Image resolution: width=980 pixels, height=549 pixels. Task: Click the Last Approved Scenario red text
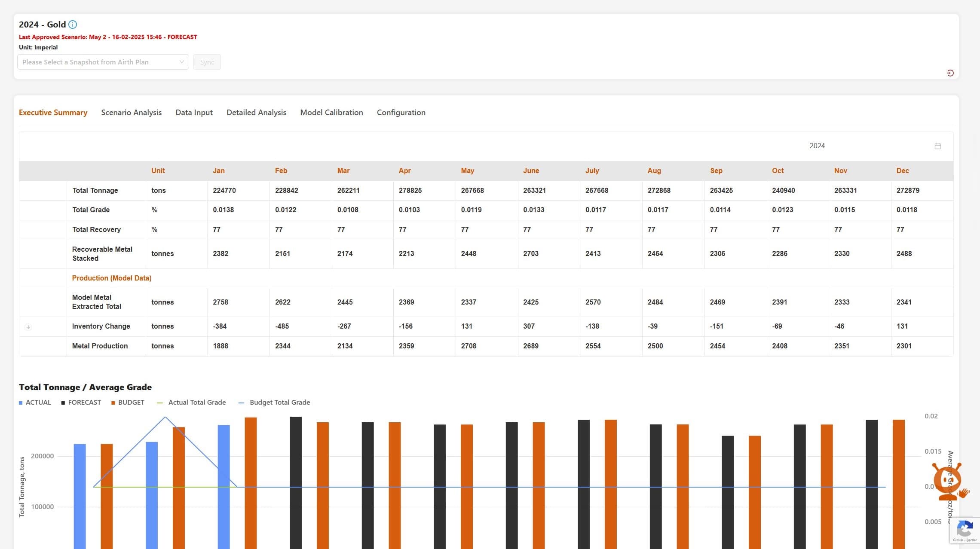pos(108,37)
